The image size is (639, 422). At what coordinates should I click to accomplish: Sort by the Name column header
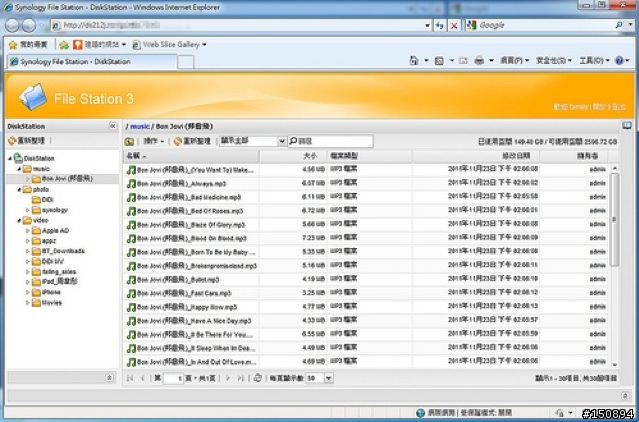pyautogui.click(x=191, y=156)
